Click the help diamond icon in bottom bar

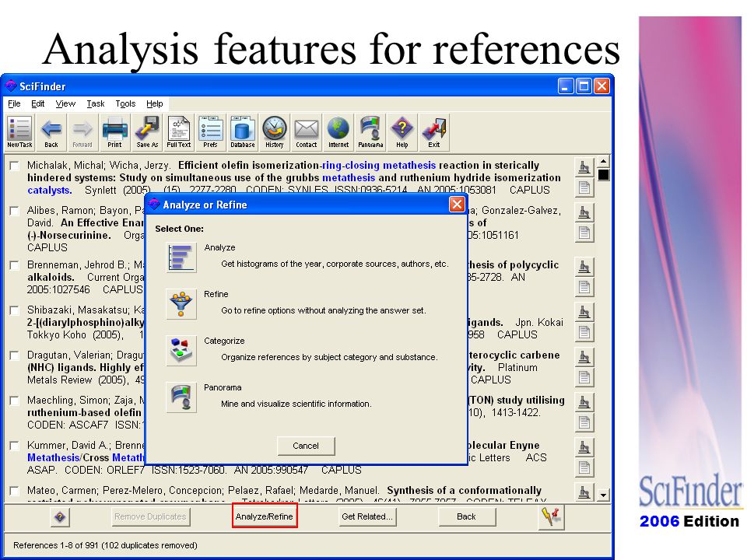[60, 516]
